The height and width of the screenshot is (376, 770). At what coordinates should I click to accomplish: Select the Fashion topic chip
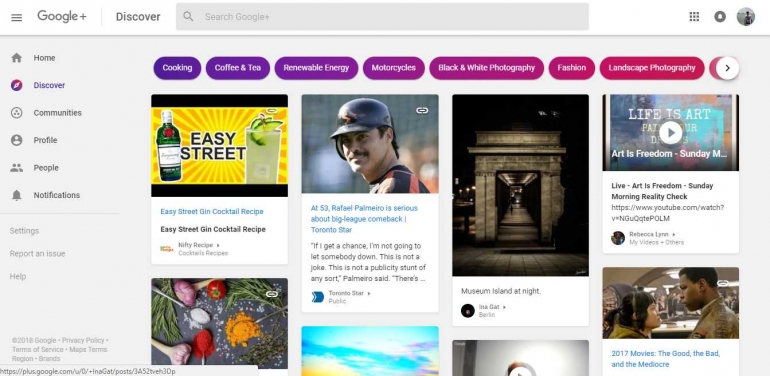(x=572, y=68)
